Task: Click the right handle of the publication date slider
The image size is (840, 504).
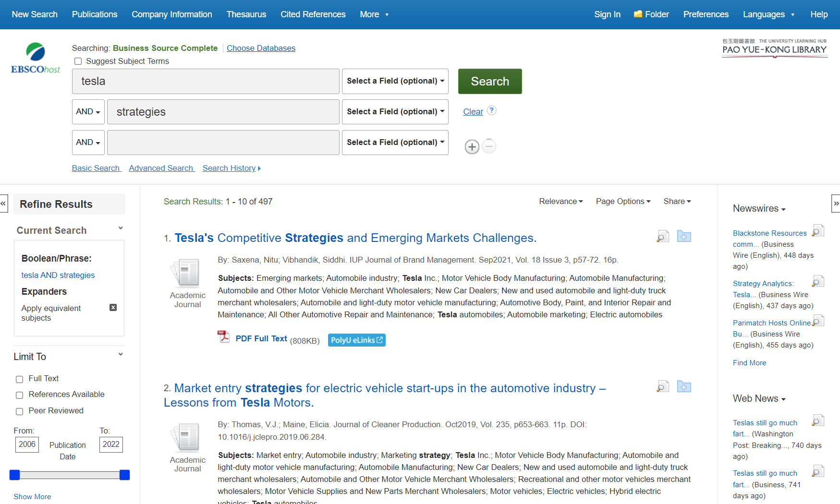Action: pos(124,475)
